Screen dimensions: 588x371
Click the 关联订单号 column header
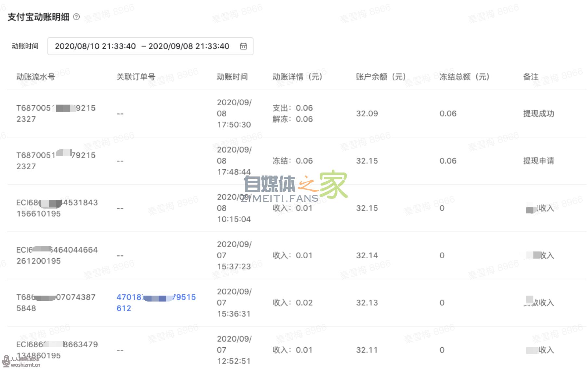pyautogui.click(x=136, y=77)
